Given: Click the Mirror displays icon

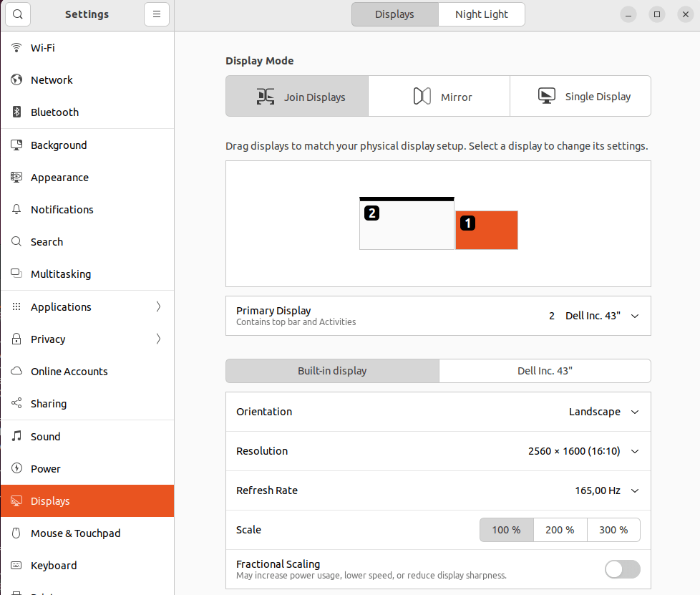Looking at the screenshot, I should 422,96.
